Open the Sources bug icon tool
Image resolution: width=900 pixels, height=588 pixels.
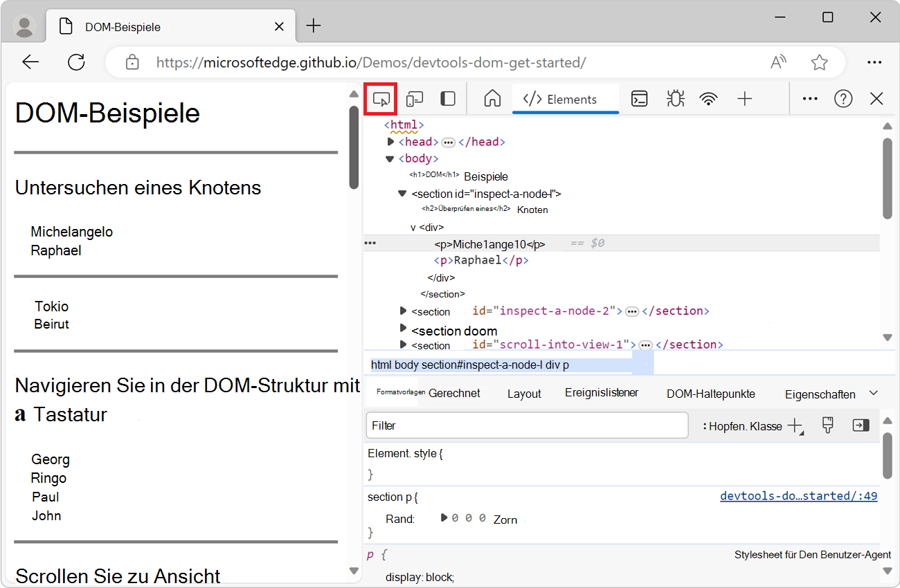pos(675,99)
